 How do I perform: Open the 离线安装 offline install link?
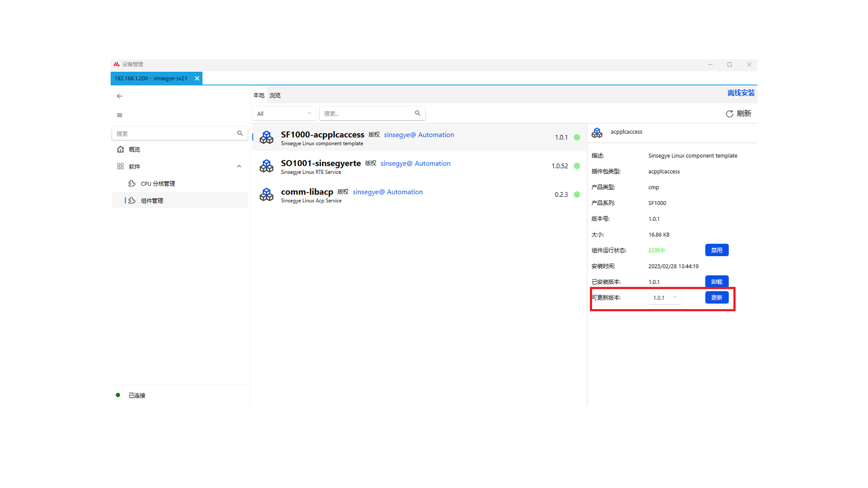(741, 93)
